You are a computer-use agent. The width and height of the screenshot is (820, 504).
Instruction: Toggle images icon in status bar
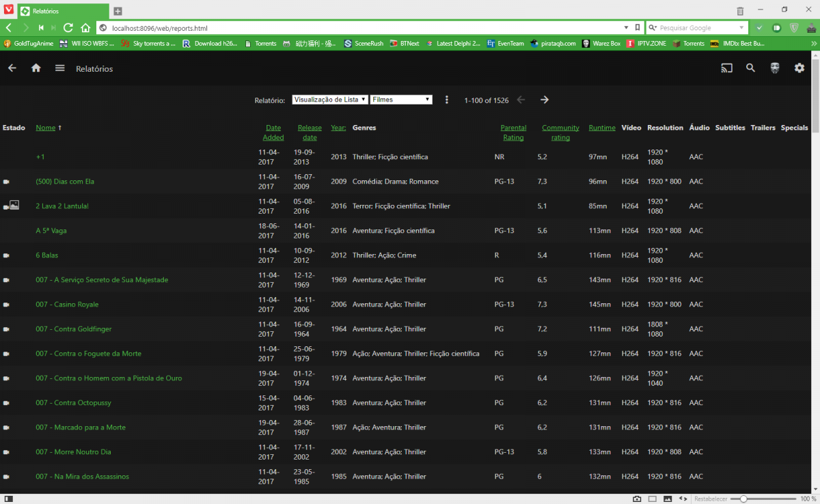click(668, 499)
